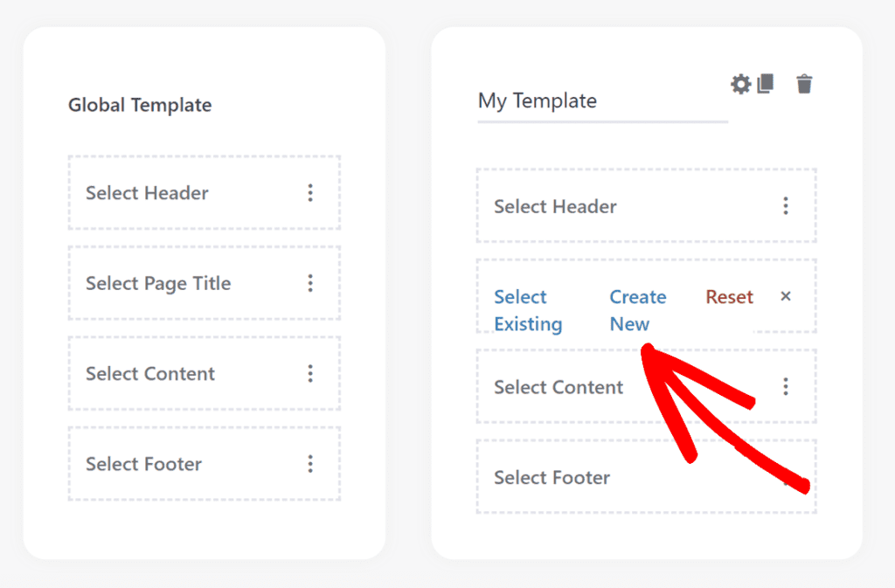Open three-dot menu beside Select Page Title

[310, 283]
